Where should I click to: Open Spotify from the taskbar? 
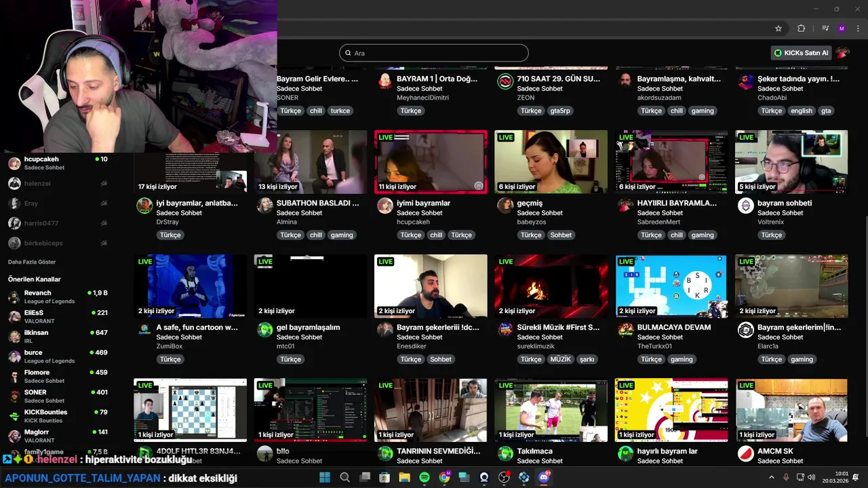point(425,477)
